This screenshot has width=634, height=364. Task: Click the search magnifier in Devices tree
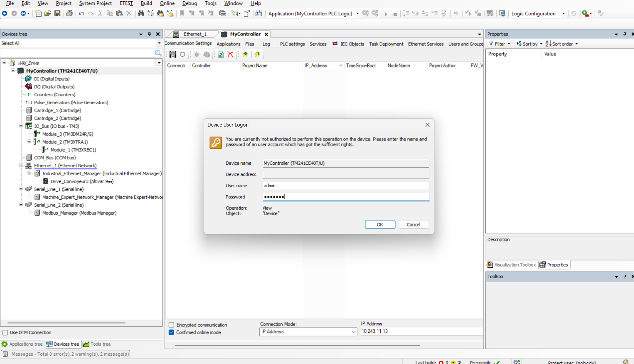pyautogui.click(x=158, y=53)
